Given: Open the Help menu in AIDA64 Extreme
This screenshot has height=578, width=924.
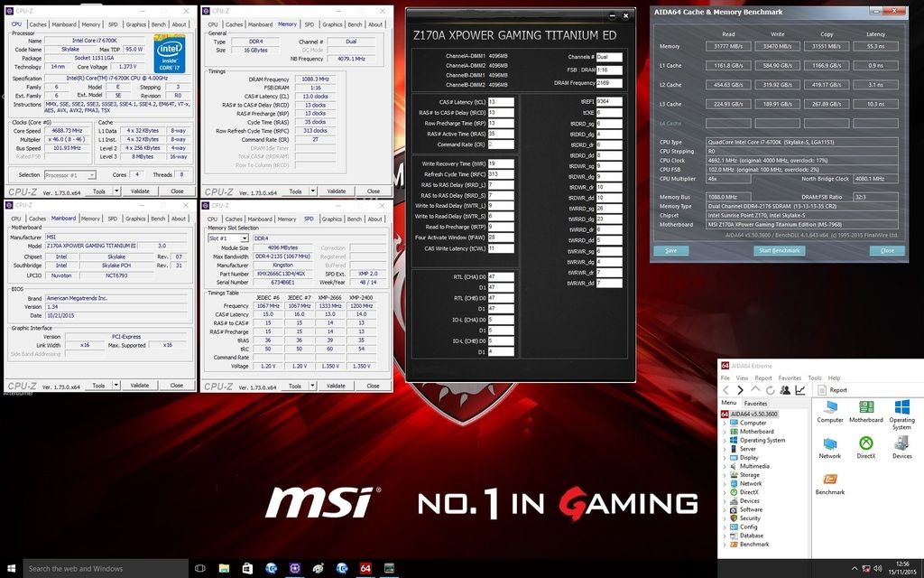Looking at the screenshot, I should tap(834, 378).
